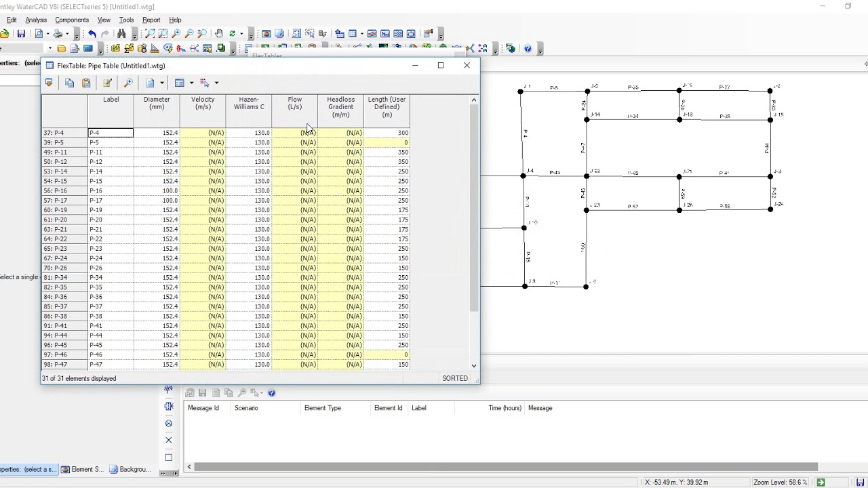This screenshot has width=868, height=488.
Task: Open the Edit menu
Action: pos(12,20)
